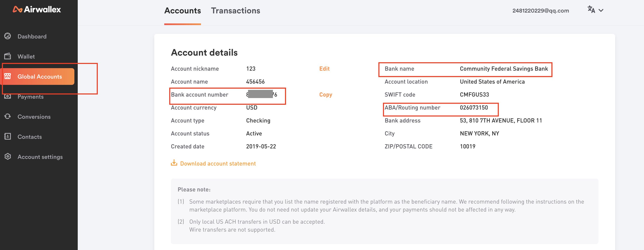Click the Conversions icon in sidebar
The height and width of the screenshot is (250, 644).
(8, 116)
